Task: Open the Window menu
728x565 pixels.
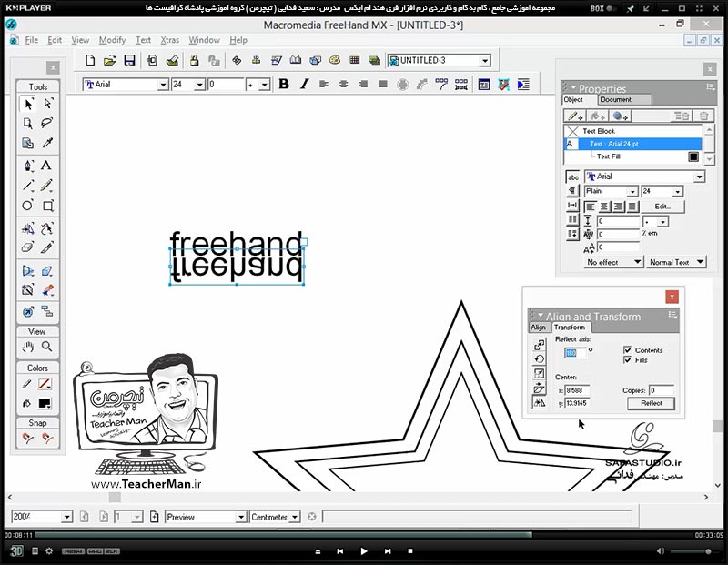Action: pos(204,40)
